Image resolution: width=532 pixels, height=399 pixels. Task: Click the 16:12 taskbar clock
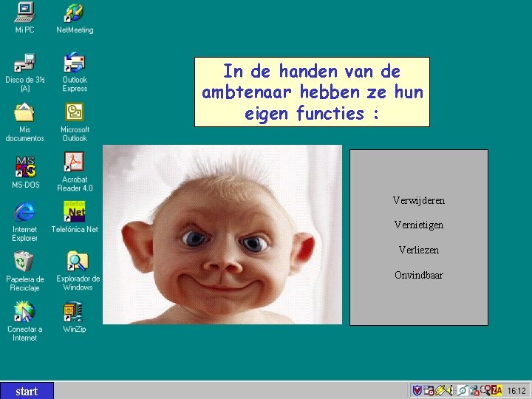(x=516, y=391)
